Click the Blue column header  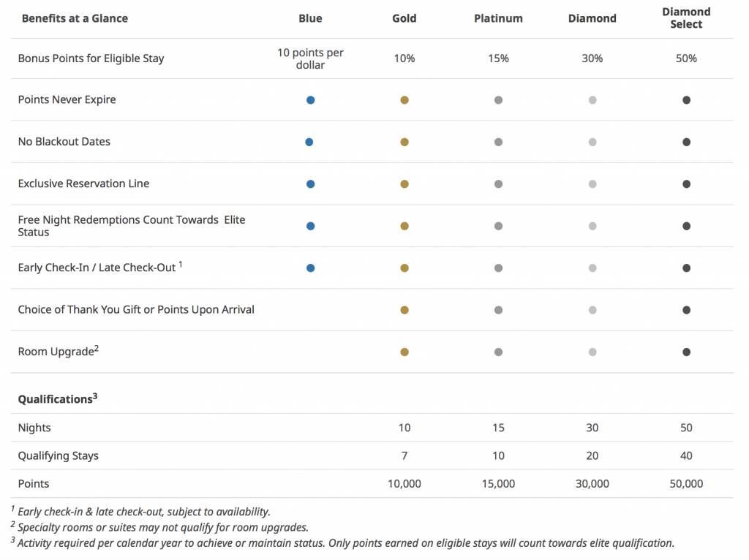pos(310,18)
